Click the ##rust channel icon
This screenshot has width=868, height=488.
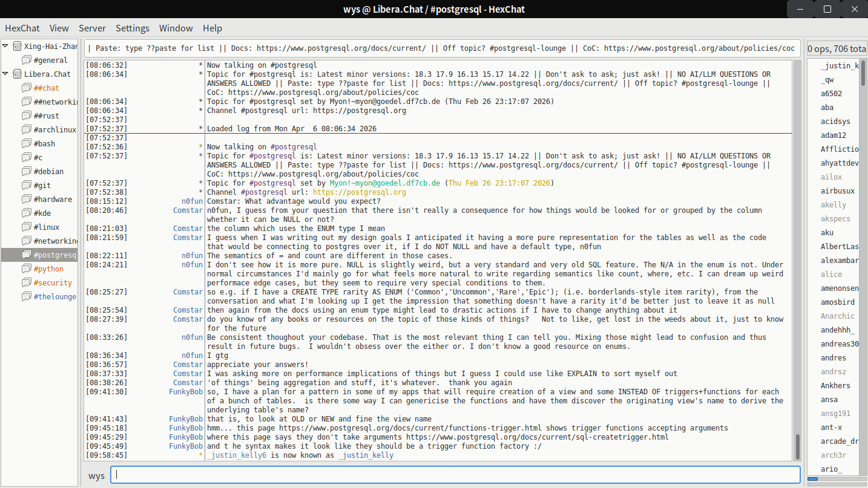click(x=26, y=115)
